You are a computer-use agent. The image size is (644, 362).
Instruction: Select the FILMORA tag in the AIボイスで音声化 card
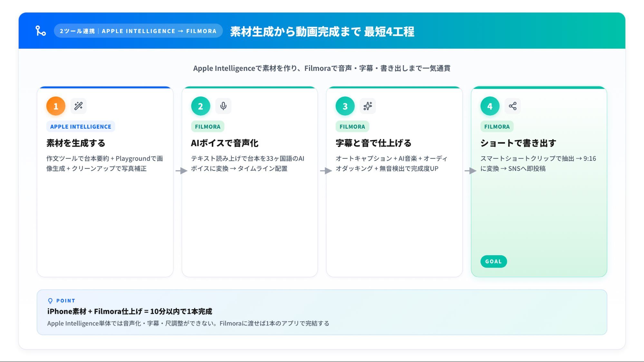coord(207,126)
